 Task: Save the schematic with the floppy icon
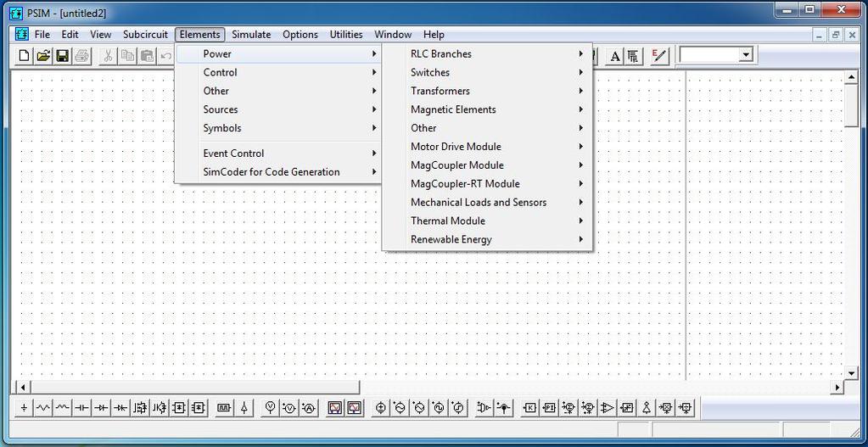click(x=63, y=55)
